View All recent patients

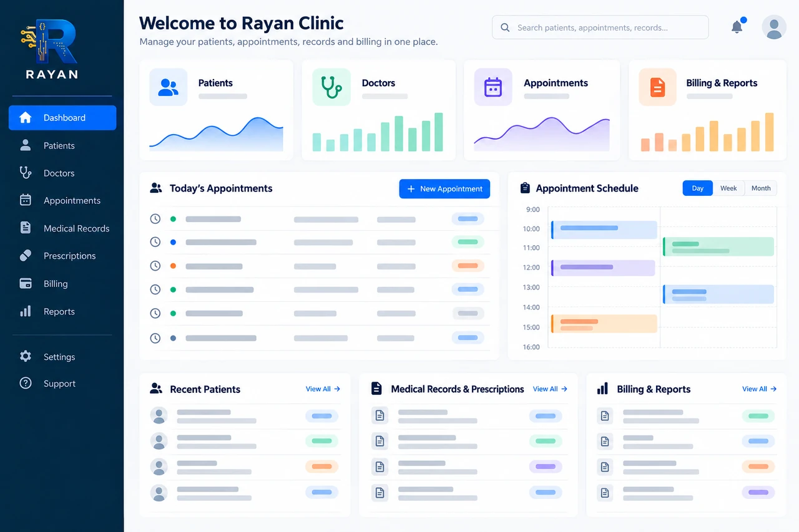click(x=323, y=389)
